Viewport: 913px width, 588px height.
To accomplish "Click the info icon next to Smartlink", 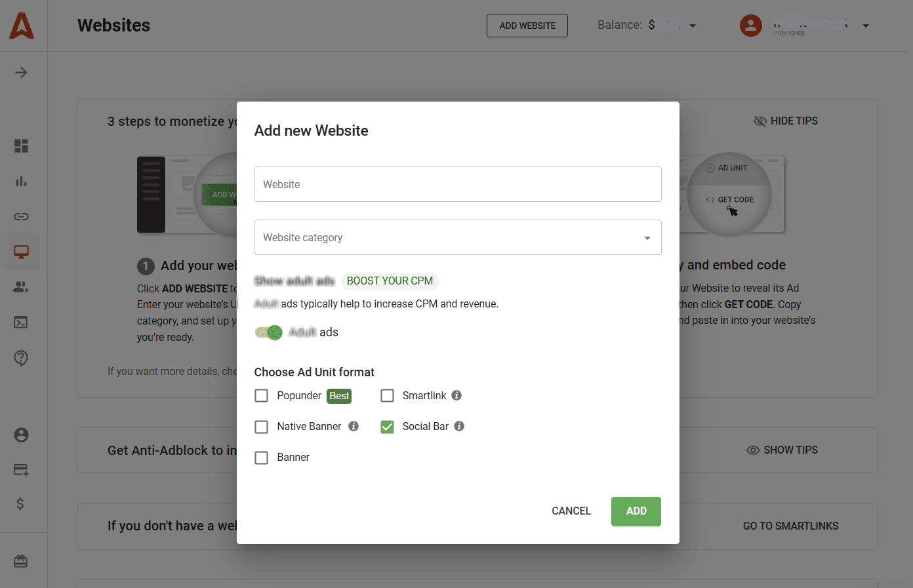I will click(456, 395).
